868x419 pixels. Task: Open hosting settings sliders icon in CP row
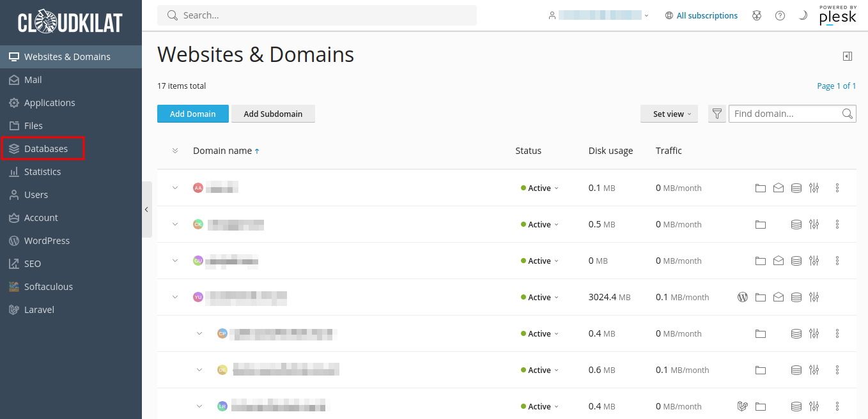coord(814,334)
